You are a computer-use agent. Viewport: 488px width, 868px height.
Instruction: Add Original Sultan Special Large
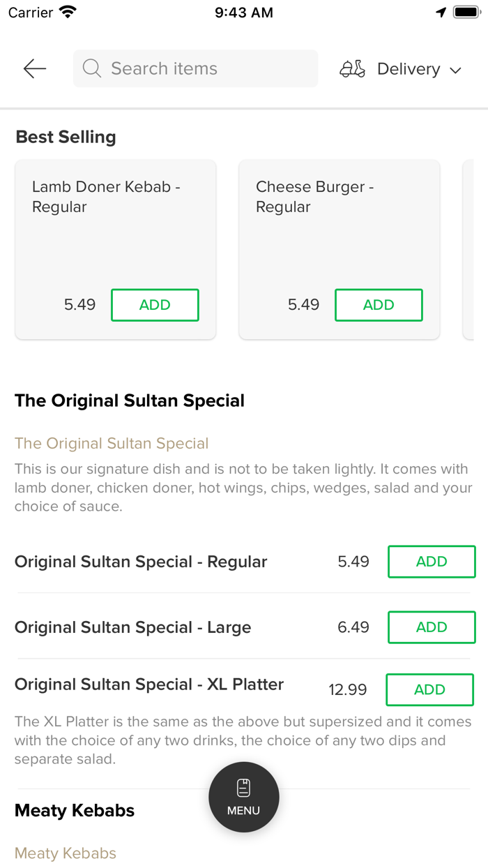(432, 627)
